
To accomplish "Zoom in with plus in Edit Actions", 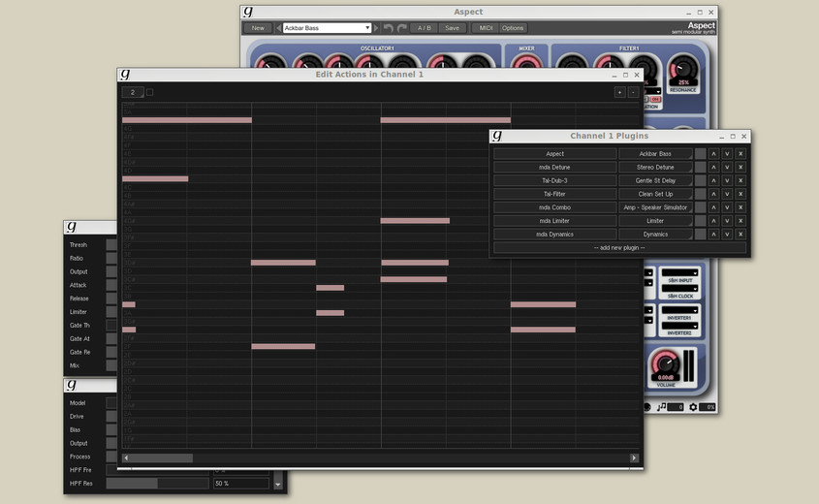I will coord(619,92).
